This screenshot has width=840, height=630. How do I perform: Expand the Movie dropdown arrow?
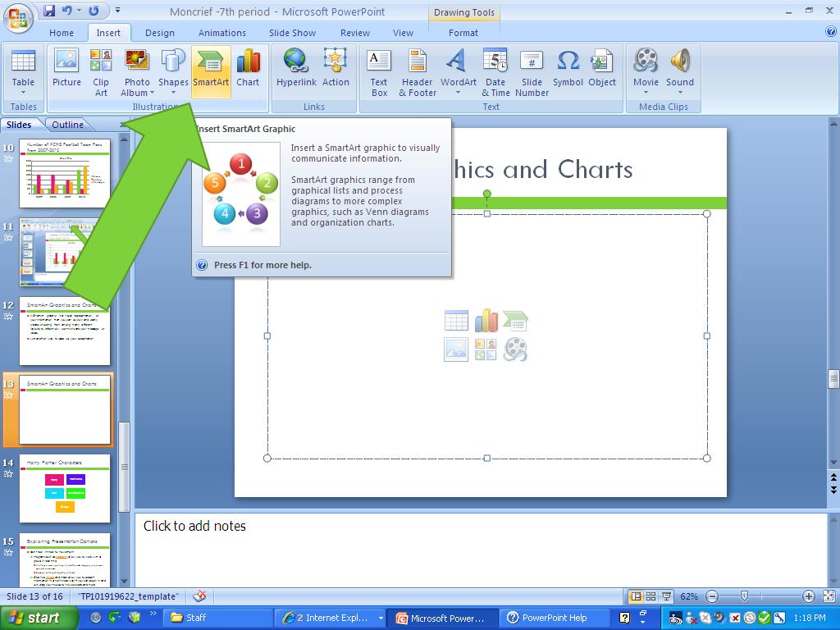[646, 93]
